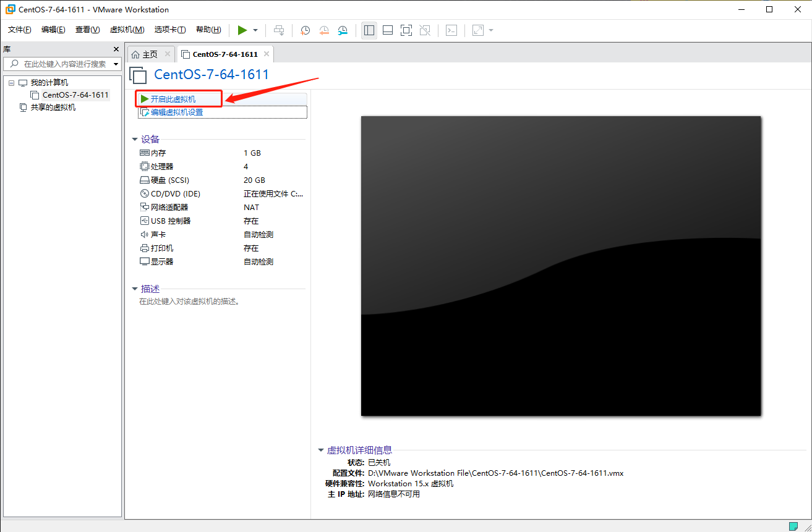
Task: Expand the power button dropdown arrow
Action: coord(254,30)
